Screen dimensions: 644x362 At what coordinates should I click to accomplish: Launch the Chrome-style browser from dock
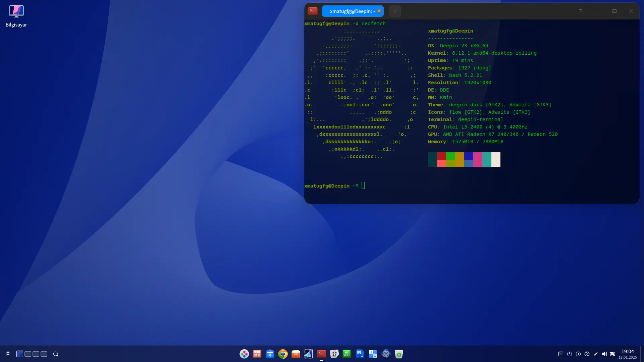(x=283, y=354)
